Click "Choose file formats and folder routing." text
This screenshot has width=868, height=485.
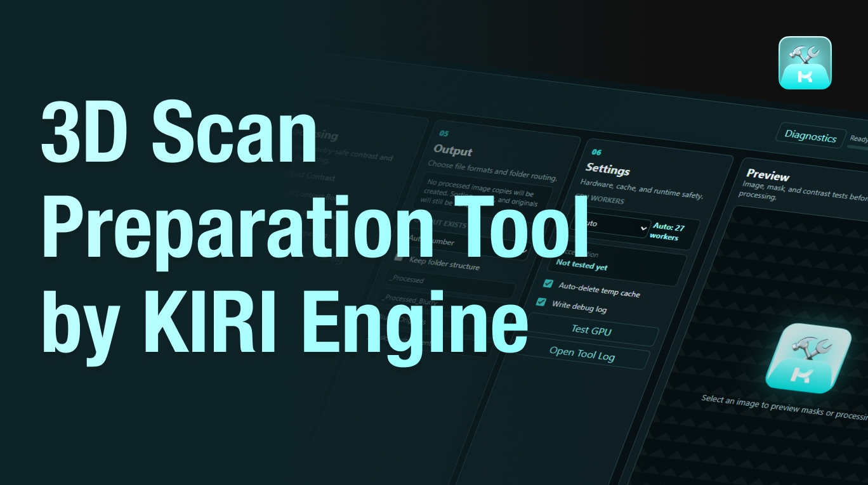pos(492,171)
